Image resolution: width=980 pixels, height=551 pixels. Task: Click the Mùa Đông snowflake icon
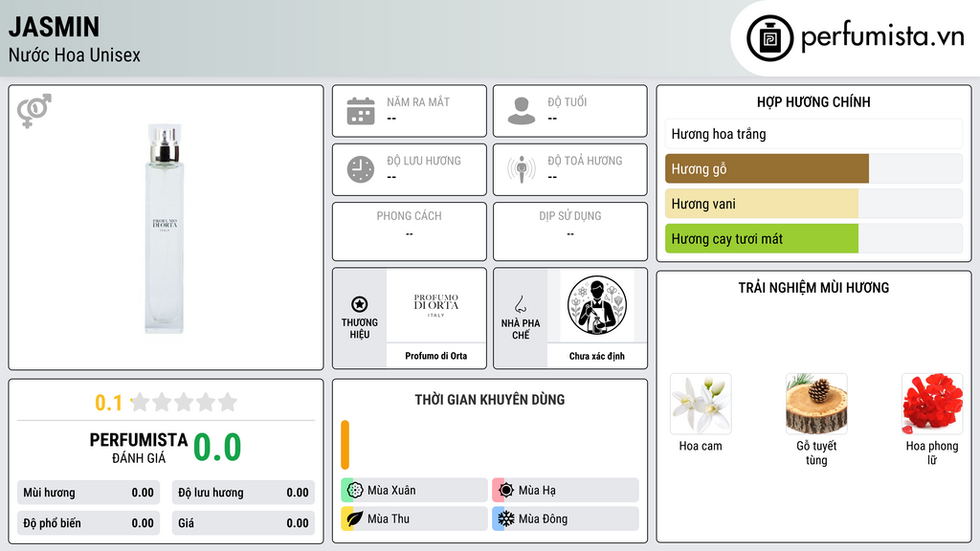tap(506, 518)
